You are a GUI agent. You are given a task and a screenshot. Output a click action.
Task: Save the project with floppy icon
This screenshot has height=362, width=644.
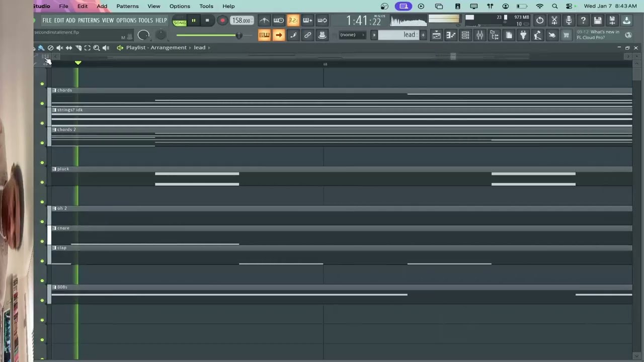point(598,21)
